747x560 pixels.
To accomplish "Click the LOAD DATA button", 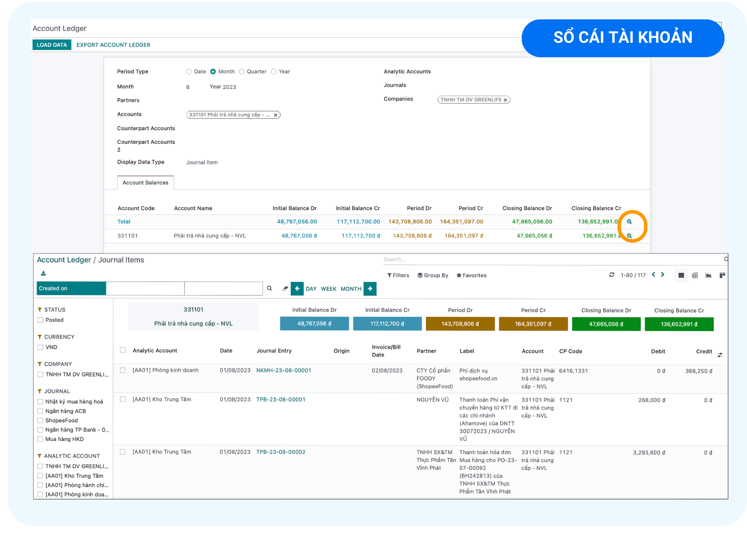I will coord(52,45).
